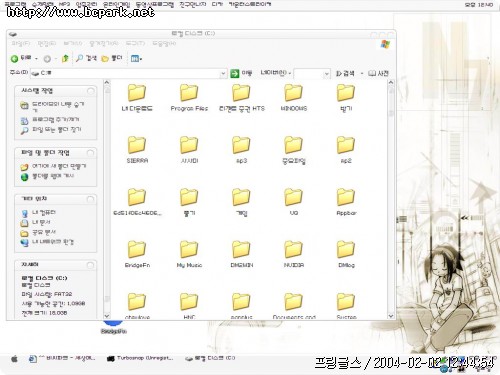Click the folder view scrollbar up arrow
500x375 pixels.
tap(391, 82)
